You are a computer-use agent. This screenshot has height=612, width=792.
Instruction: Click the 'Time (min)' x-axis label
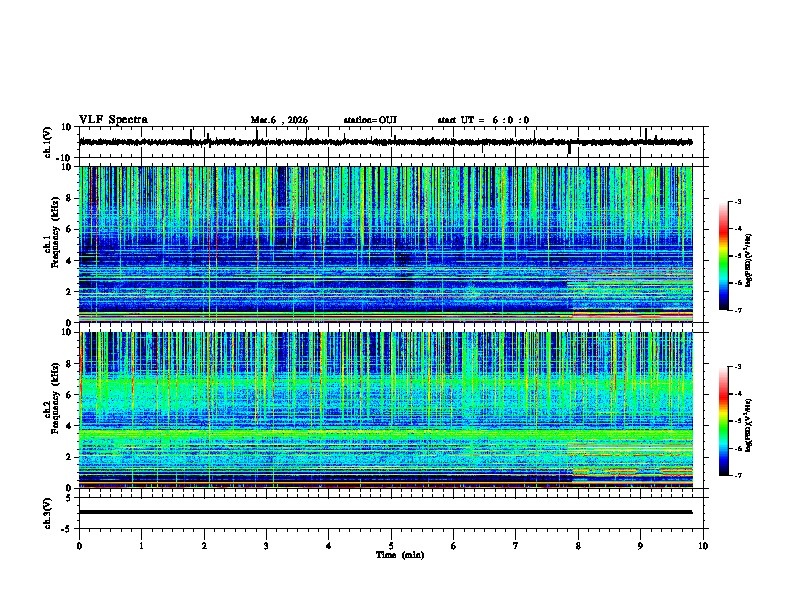click(400, 555)
